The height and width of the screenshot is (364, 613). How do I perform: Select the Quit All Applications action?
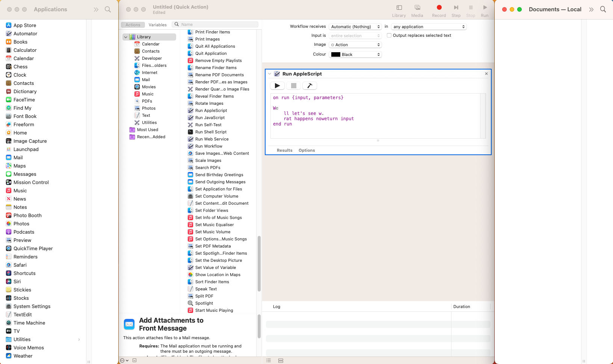click(x=215, y=46)
